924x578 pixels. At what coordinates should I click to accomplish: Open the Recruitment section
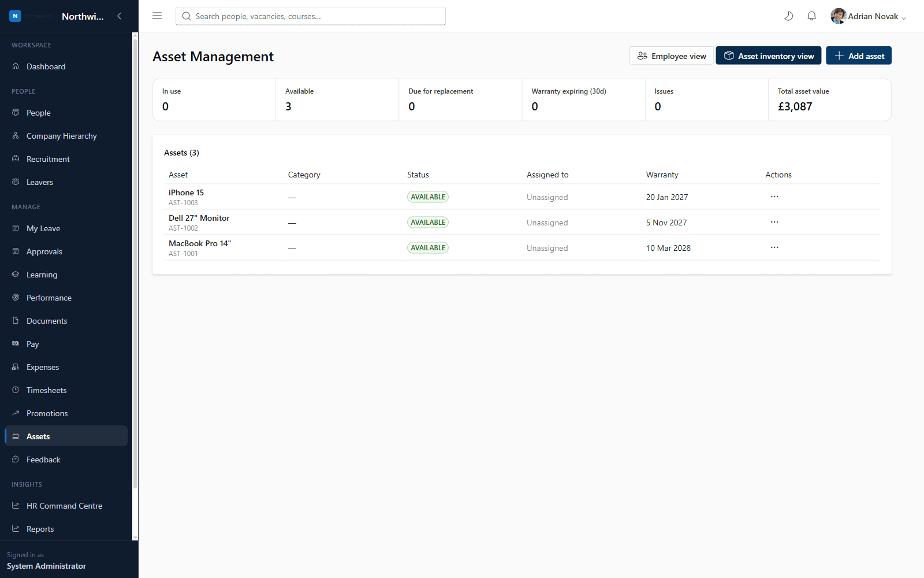(x=66, y=159)
